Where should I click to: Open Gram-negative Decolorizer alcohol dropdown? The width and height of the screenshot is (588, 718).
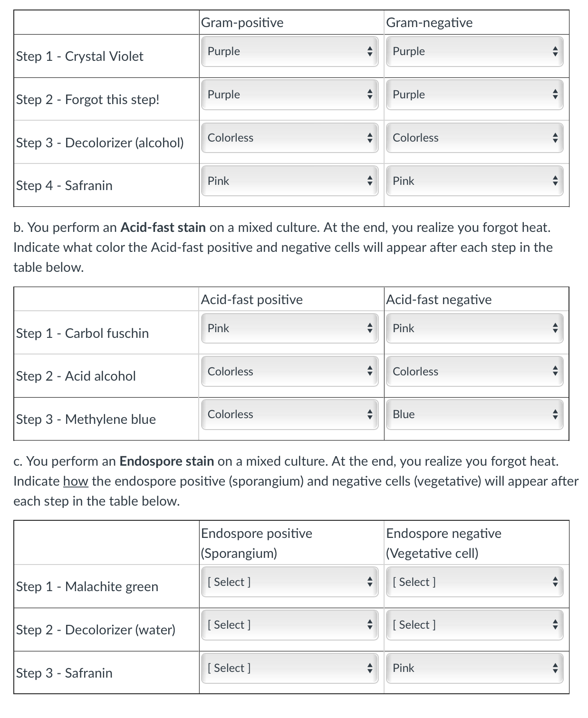[x=474, y=138]
